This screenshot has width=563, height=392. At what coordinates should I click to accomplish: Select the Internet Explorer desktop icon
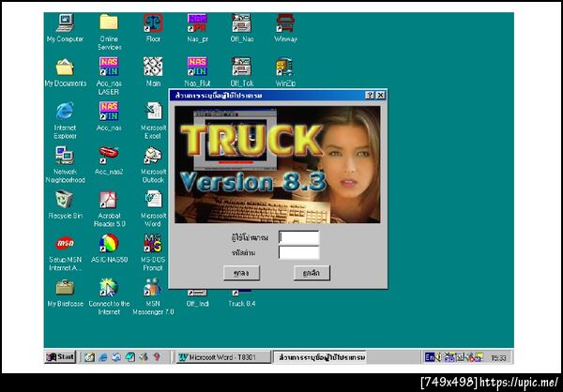[65, 111]
